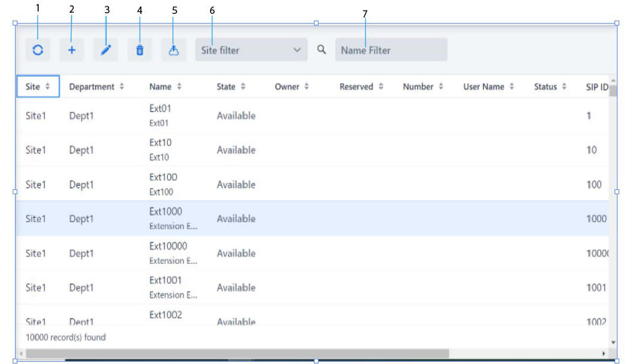Screen dimensions: 625x364
Task: Sort by Site column header
Action: point(38,87)
